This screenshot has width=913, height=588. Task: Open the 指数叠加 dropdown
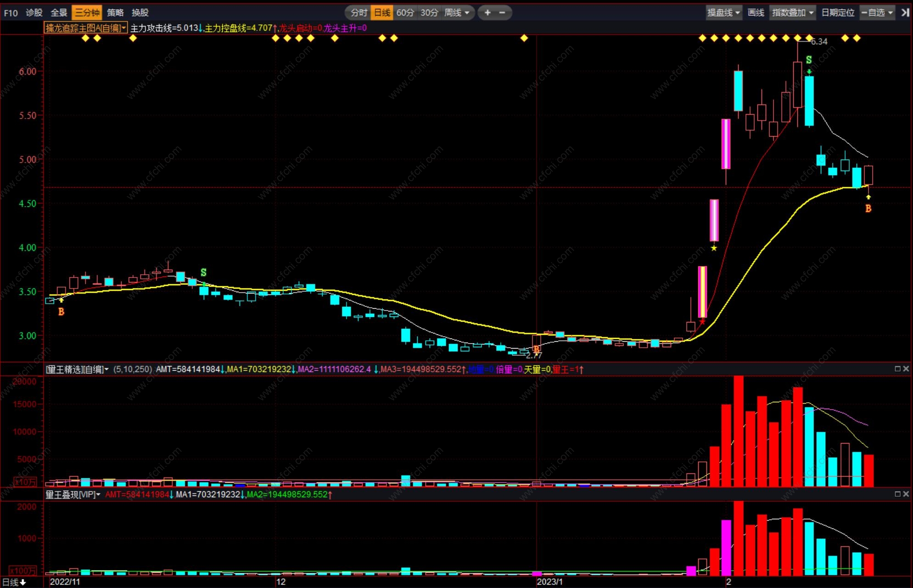coord(792,12)
